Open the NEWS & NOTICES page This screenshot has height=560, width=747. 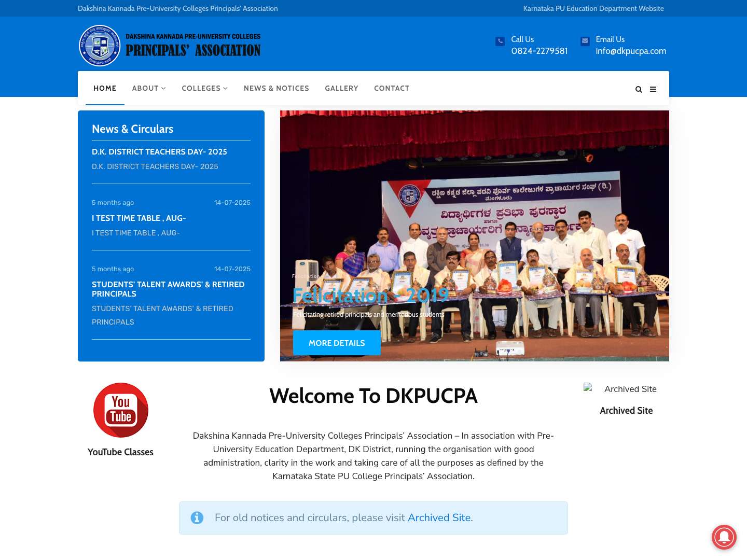[x=276, y=88]
